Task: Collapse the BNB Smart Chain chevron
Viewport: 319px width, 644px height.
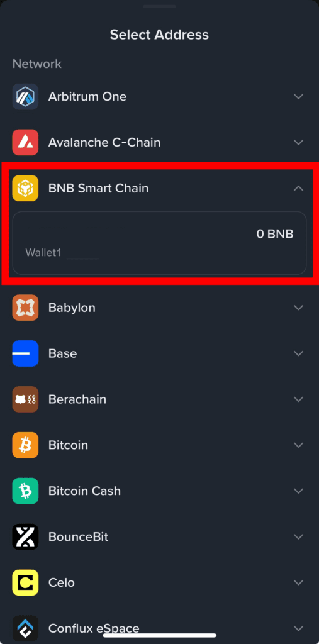Action: 298,188
